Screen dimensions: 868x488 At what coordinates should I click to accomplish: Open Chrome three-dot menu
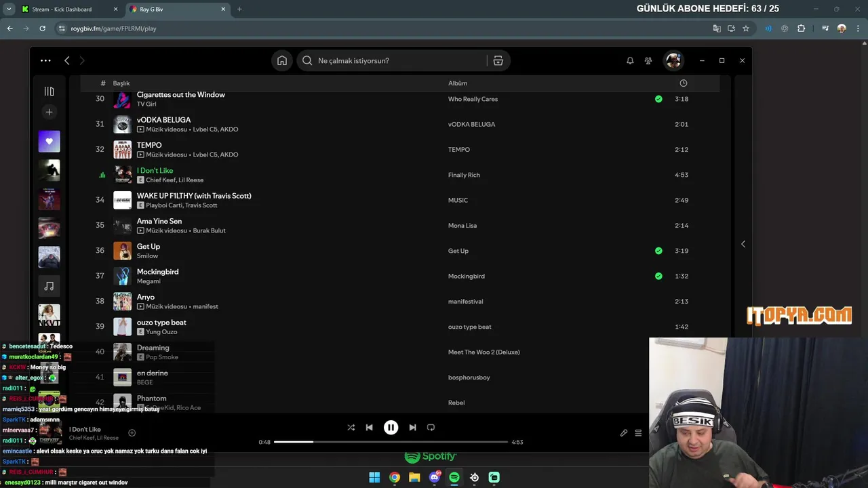click(858, 28)
